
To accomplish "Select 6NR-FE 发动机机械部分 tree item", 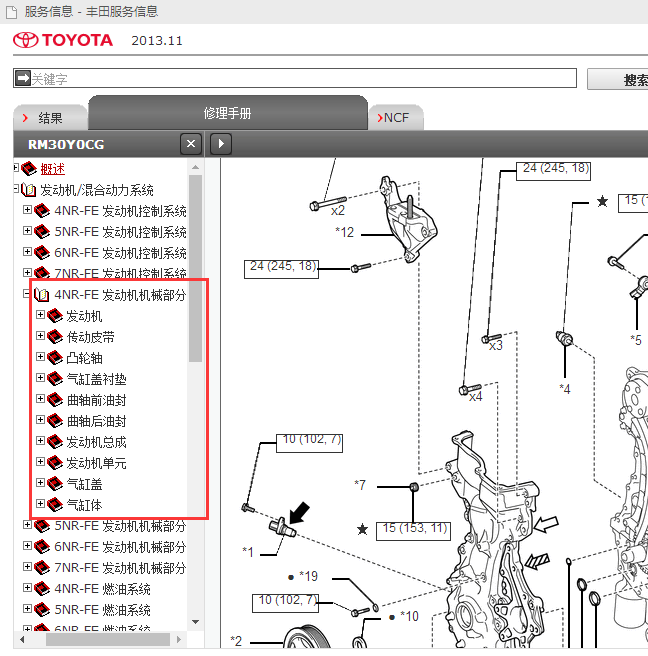I will 120,547.
